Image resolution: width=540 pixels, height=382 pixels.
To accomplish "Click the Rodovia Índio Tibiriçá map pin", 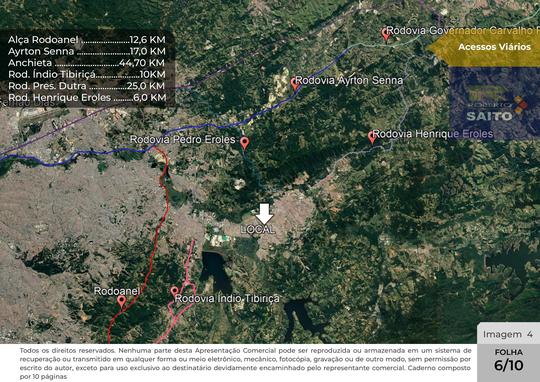I will tap(175, 292).
